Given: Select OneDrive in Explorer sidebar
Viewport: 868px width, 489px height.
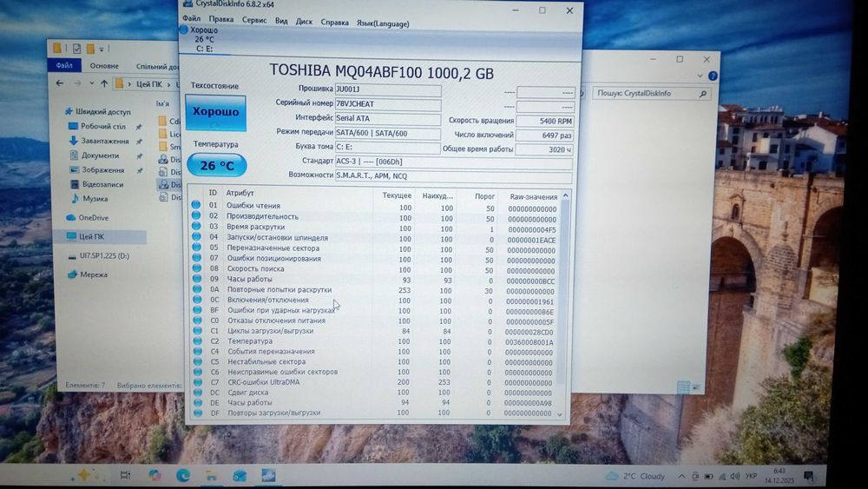Looking at the screenshot, I should point(88,218).
